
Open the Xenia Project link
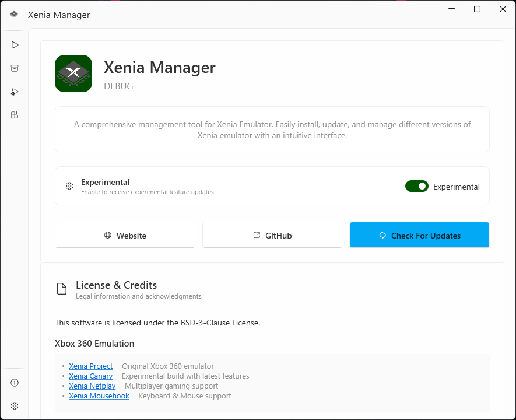pos(91,366)
